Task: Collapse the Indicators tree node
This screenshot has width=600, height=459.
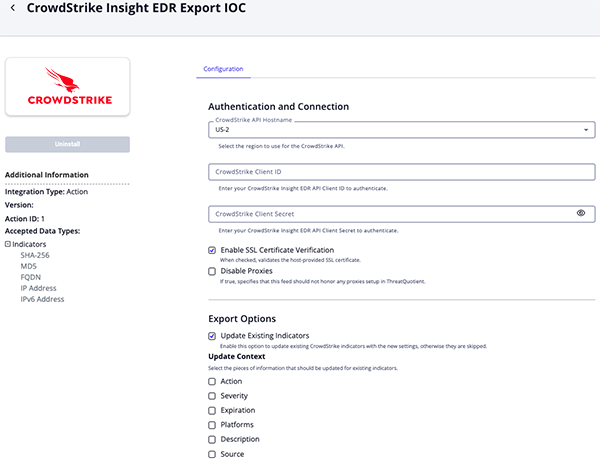Action: pos(8,244)
